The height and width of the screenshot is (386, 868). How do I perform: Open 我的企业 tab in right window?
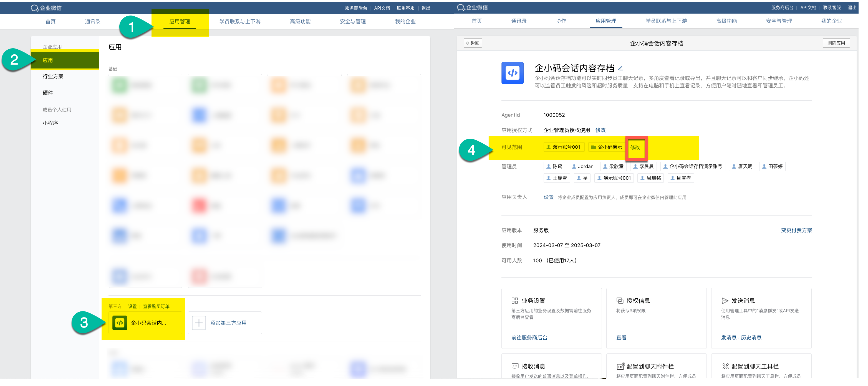pyautogui.click(x=831, y=21)
